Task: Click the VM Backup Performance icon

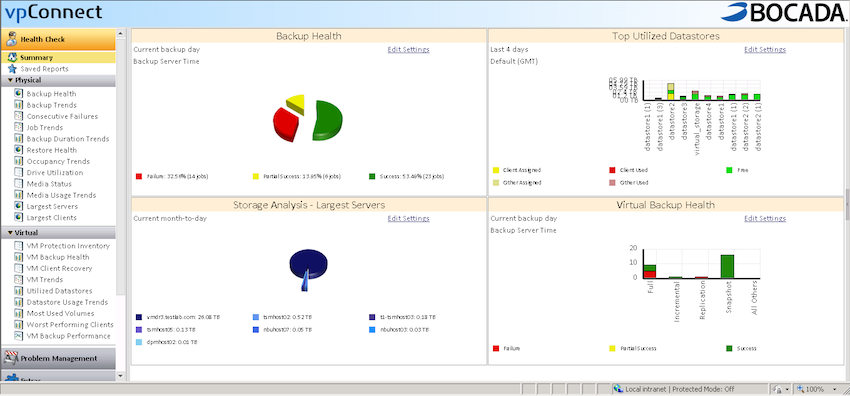Action: pos(18,336)
